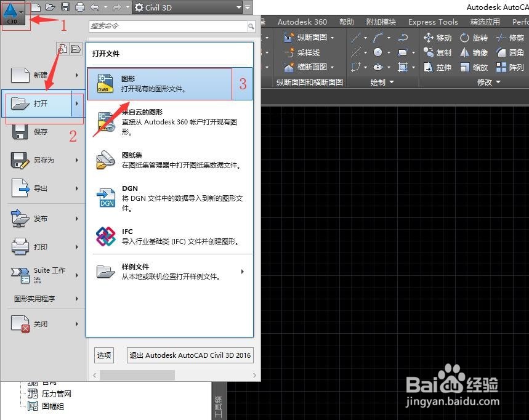The height and width of the screenshot is (420, 529).
Task: Choose 来自云的图形 option
Action: click(x=170, y=122)
